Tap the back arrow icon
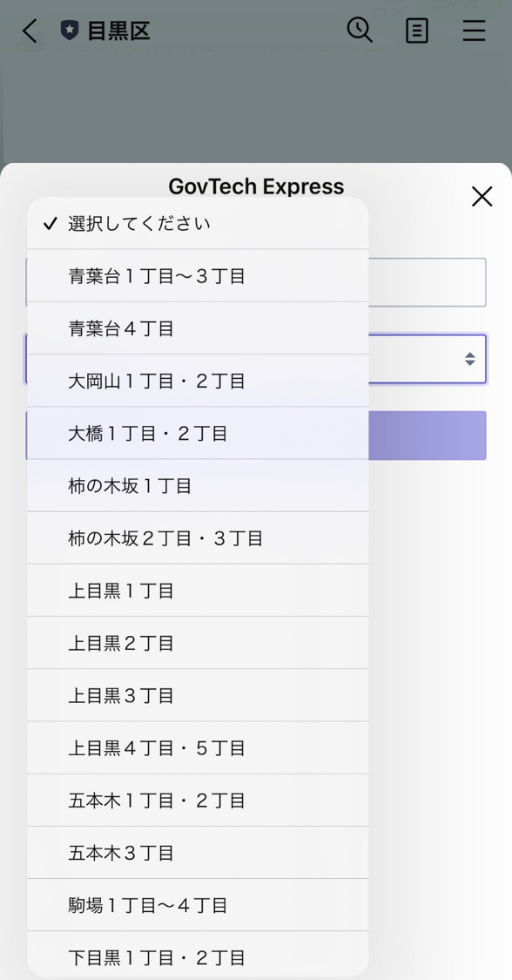The width and height of the screenshot is (512, 980). click(x=30, y=30)
